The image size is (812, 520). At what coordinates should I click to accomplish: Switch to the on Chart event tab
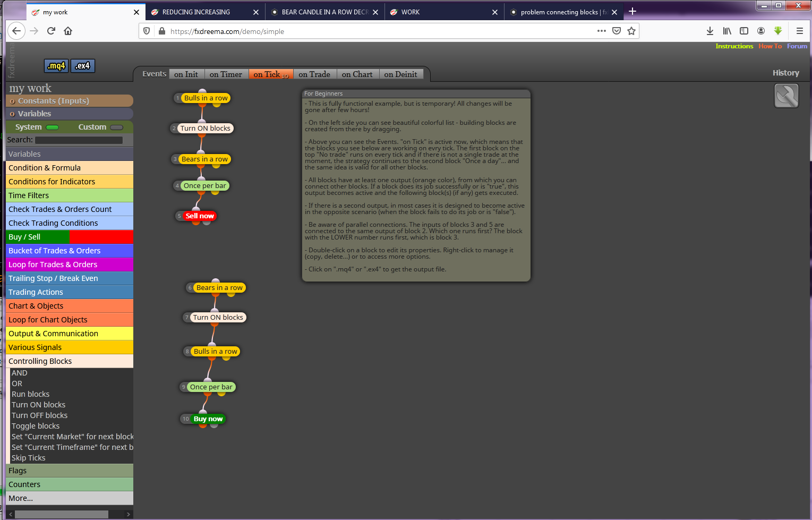click(357, 74)
